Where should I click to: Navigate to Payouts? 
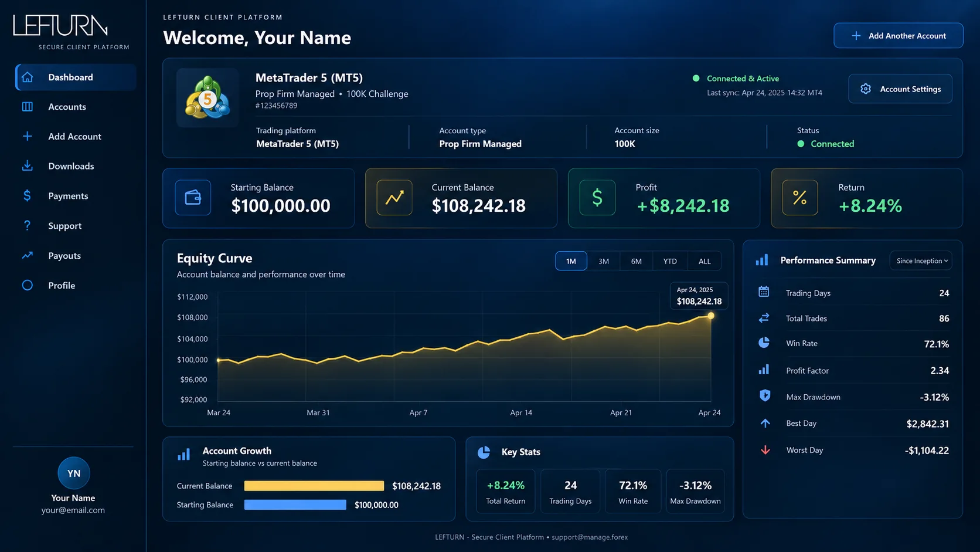(x=76, y=256)
